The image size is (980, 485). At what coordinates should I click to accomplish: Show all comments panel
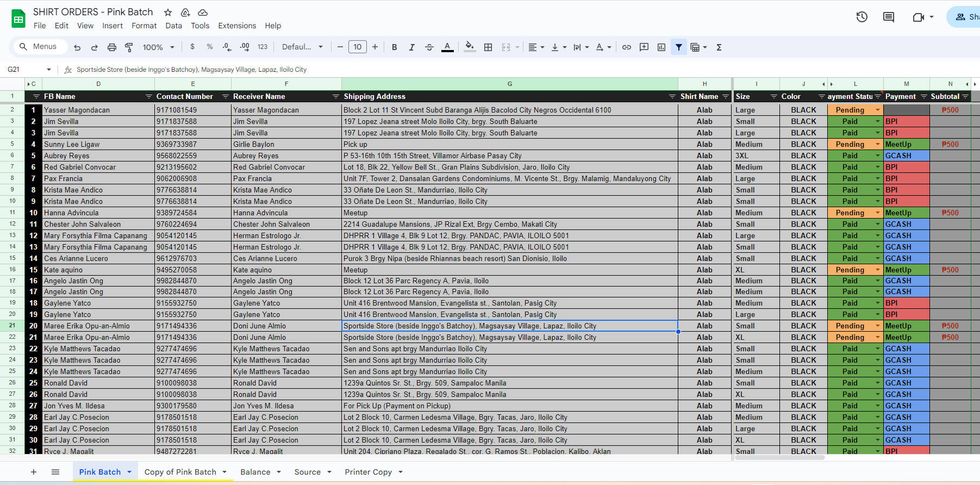point(889,17)
